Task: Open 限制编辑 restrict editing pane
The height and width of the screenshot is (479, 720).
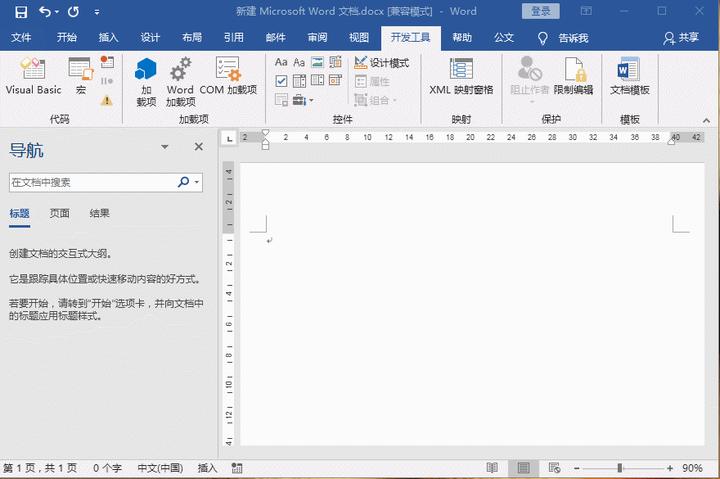Action: (573, 77)
